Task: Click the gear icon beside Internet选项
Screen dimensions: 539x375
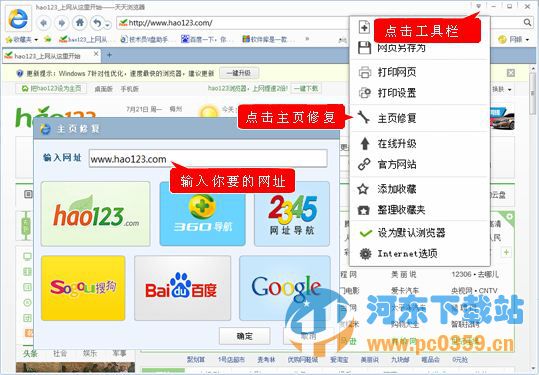Action: coord(365,254)
